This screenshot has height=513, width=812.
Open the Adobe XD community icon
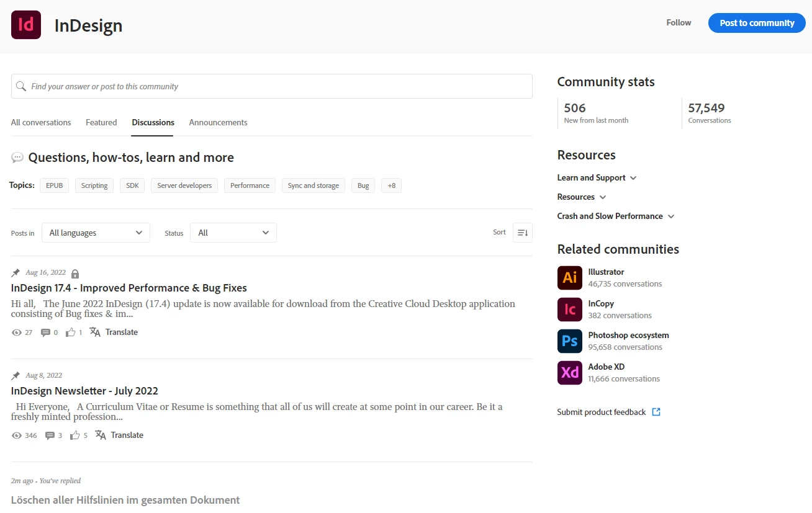tap(569, 373)
